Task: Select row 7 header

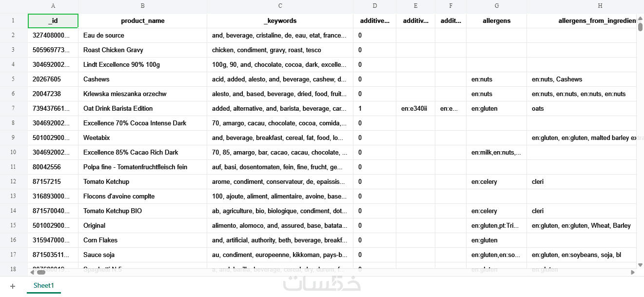Action: [14, 108]
